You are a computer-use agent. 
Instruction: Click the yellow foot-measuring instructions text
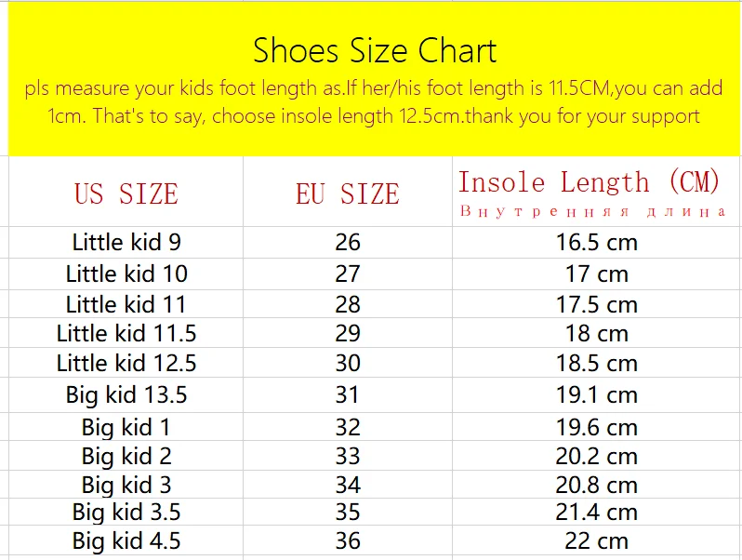click(375, 103)
